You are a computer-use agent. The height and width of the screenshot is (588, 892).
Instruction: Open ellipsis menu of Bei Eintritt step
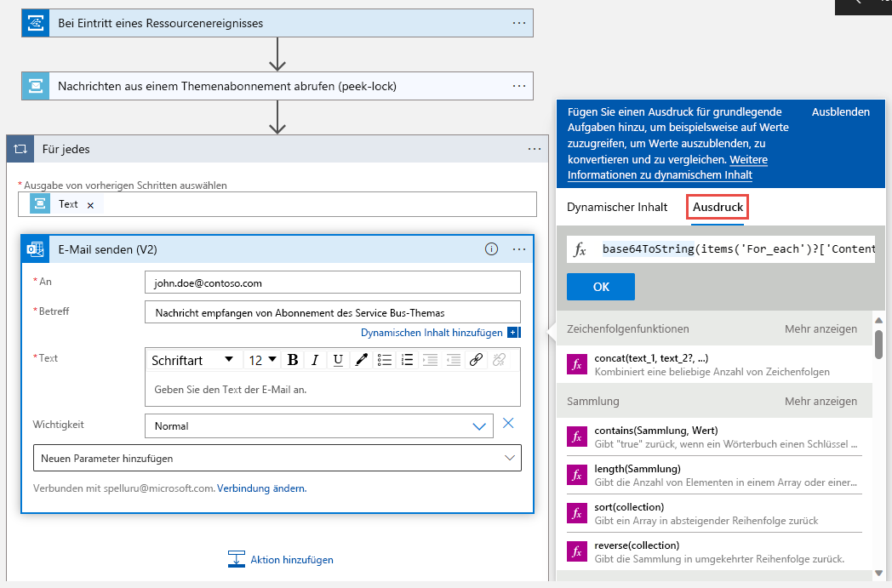point(519,23)
